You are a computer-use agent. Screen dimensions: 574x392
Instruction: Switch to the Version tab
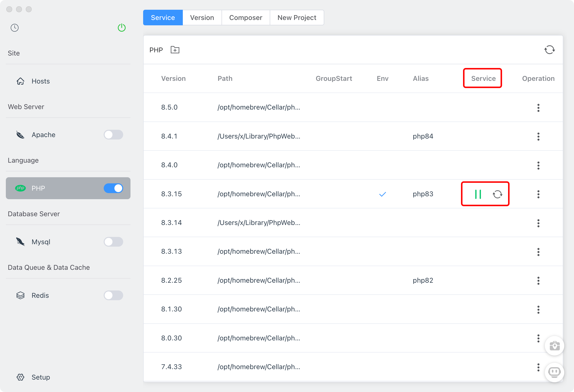tap(202, 18)
